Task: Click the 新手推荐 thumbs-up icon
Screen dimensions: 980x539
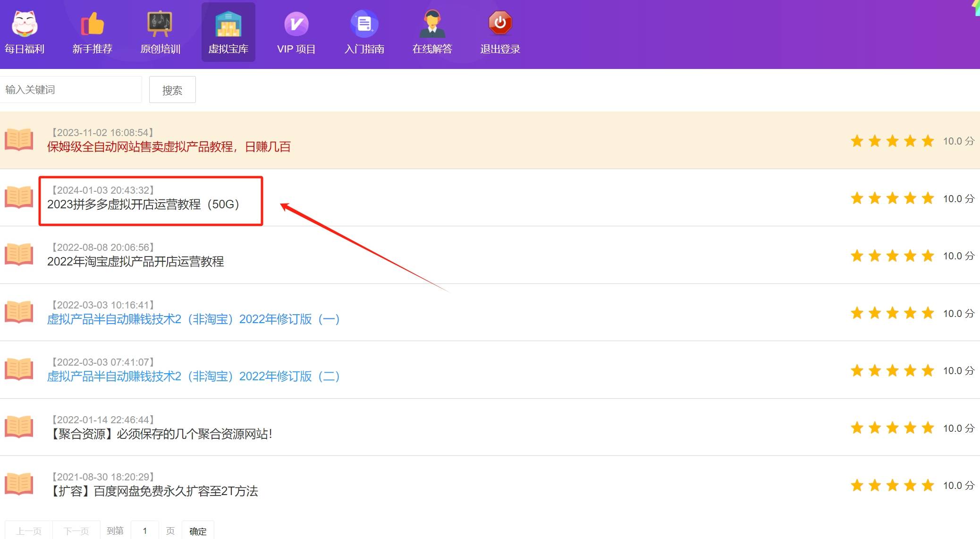Action: click(x=93, y=23)
